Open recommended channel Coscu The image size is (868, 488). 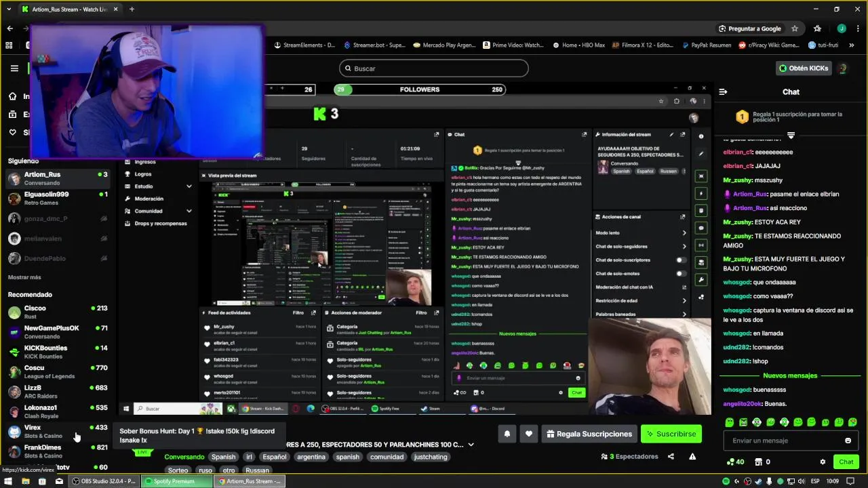click(x=57, y=371)
